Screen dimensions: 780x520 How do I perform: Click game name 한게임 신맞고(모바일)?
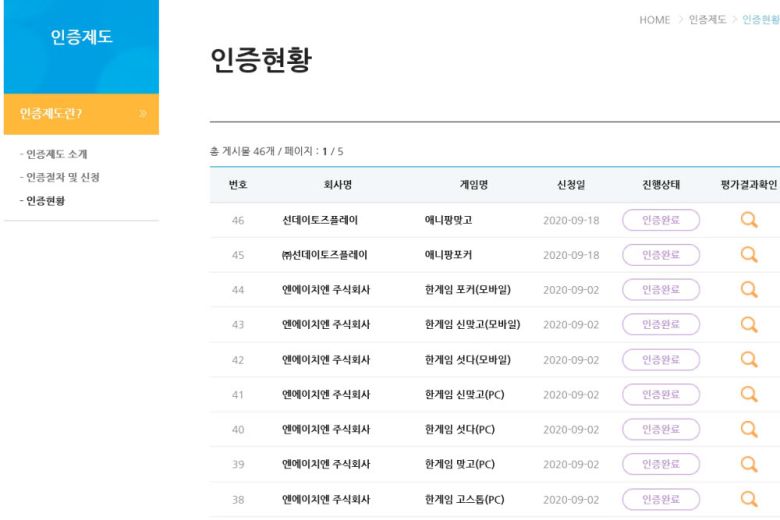click(473, 324)
